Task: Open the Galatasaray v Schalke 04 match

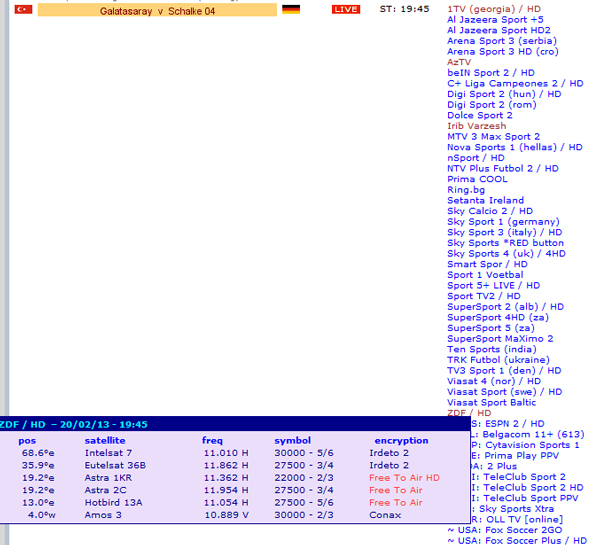Action: point(157,9)
